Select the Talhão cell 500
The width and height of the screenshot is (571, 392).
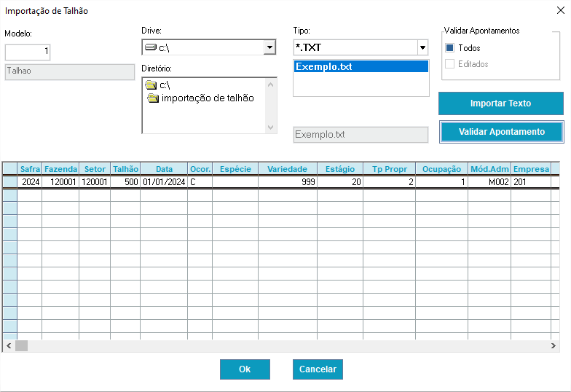tap(125, 182)
